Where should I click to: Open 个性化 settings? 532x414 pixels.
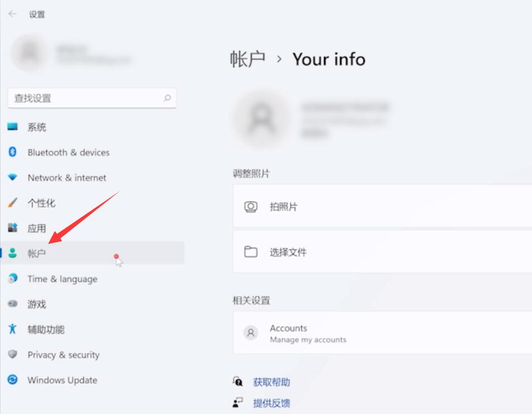[92, 203]
